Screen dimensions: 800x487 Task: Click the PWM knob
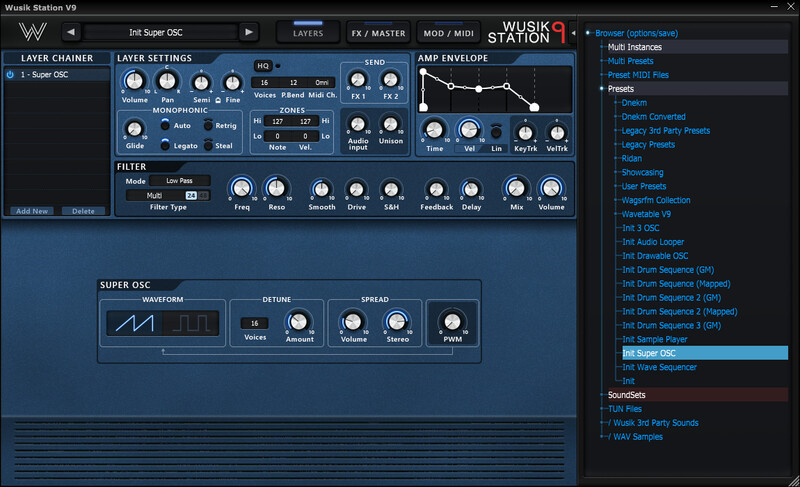(x=452, y=322)
